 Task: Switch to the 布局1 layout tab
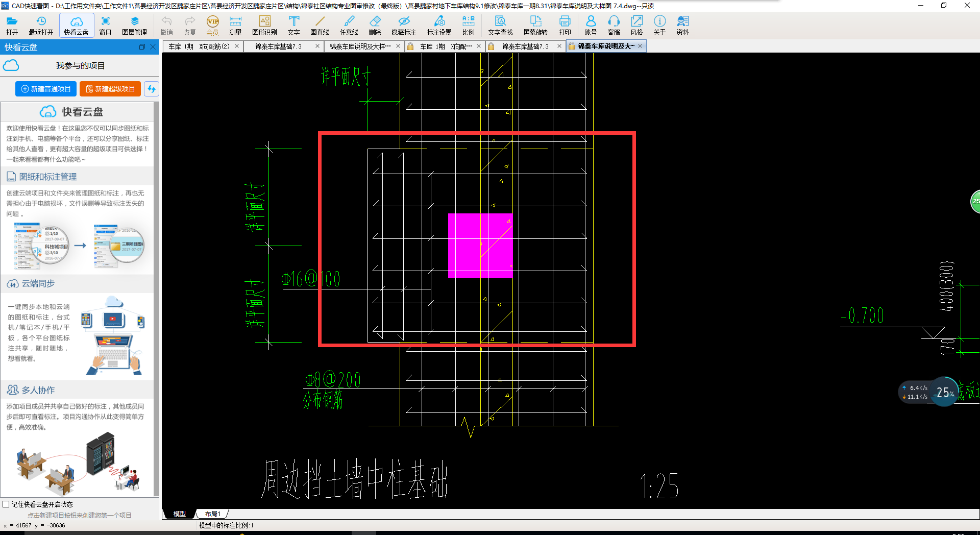[212, 514]
